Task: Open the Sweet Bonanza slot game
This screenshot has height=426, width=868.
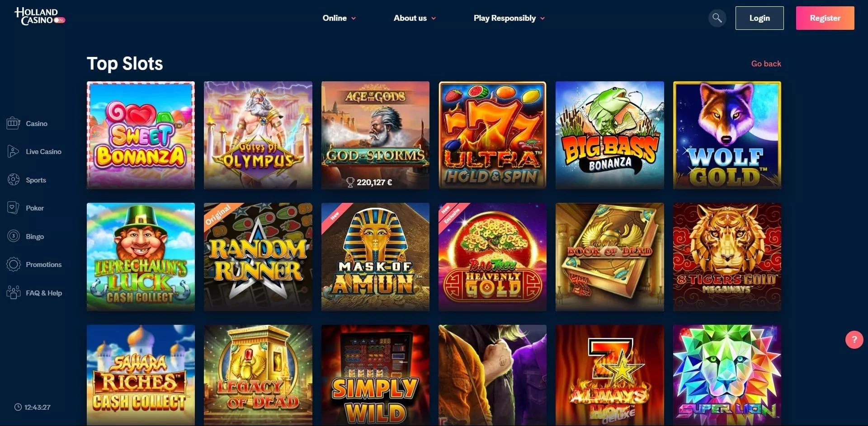Action: (x=141, y=135)
